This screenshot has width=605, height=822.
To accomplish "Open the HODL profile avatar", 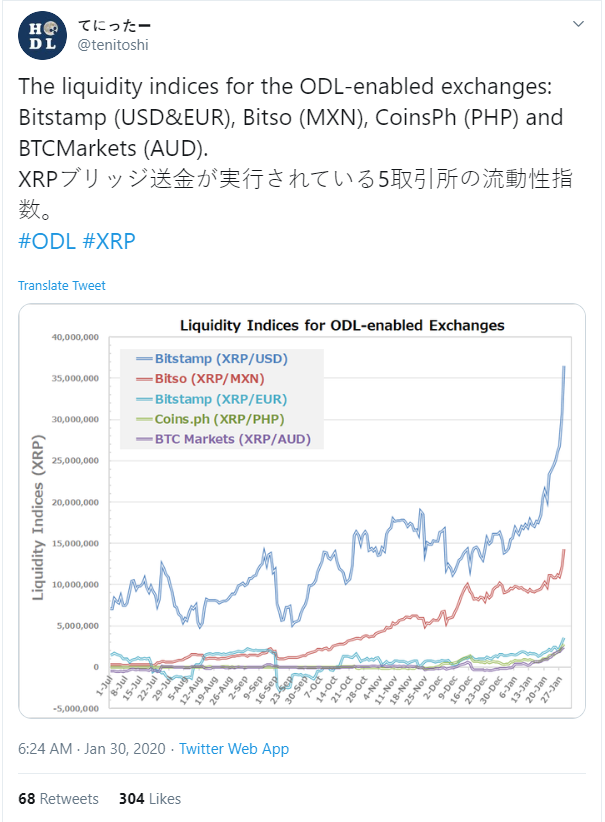I will click(x=42, y=35).
